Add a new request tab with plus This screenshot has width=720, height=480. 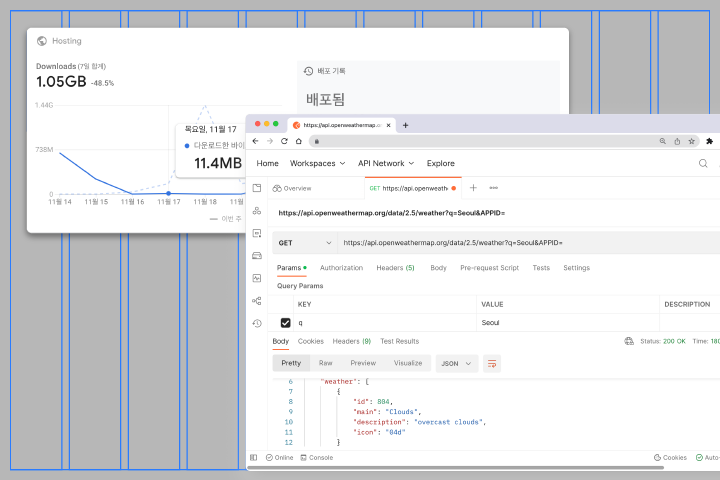point(473,188)
